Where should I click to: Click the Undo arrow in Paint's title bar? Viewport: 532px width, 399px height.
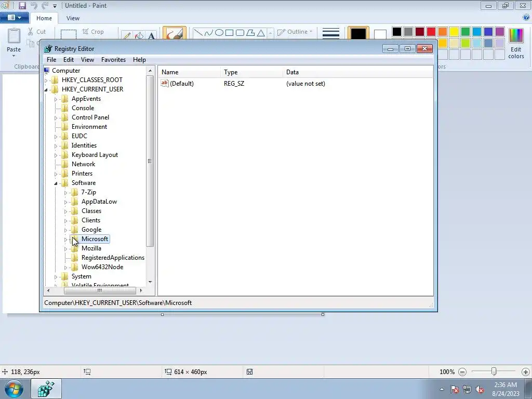pos(33,5)
